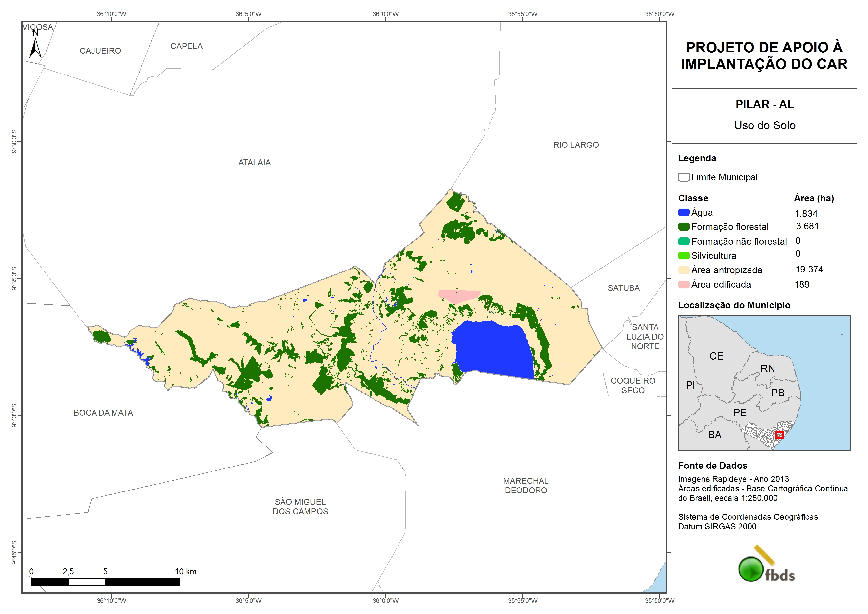This screenshot has height=614, width=868.
Task: Click the PILAR - AL title text
Action: (764, 104)
